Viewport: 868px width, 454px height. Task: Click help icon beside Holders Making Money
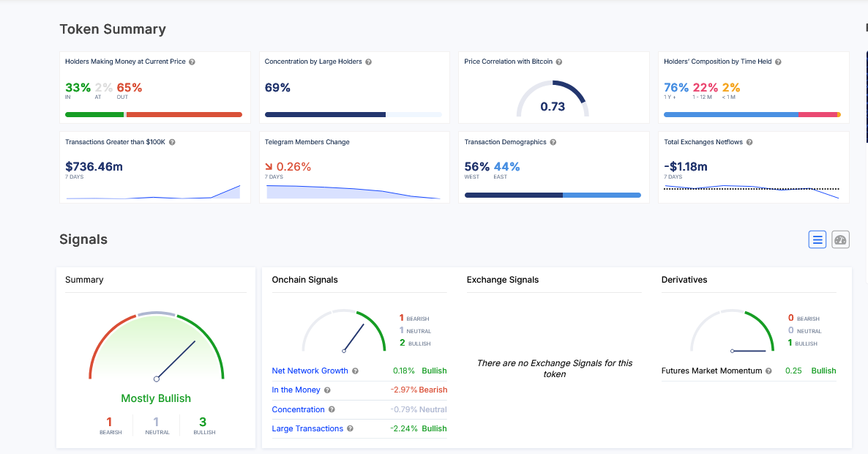pos(192,62)
